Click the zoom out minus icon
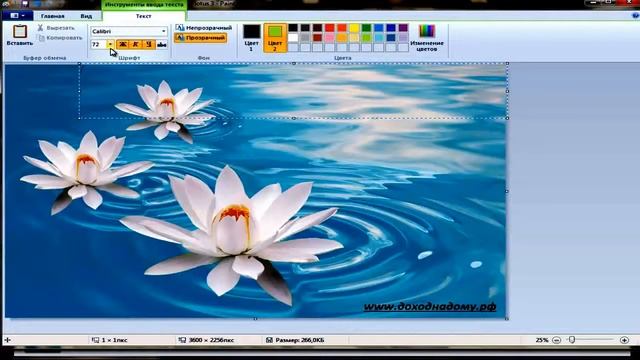Screen dimensions: 640x360 pos(556,340)
